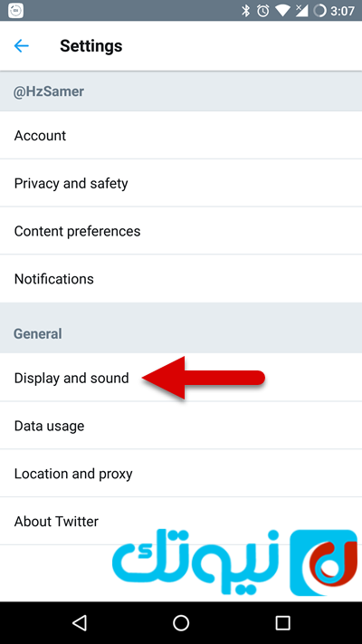The image size is (362, 644).
Task: Tap the cellular signal status icon
Action: (301, 11)
